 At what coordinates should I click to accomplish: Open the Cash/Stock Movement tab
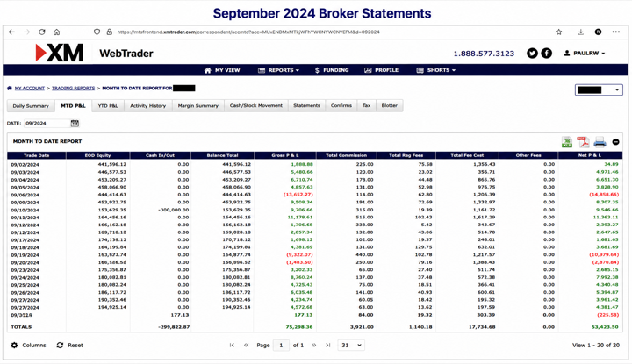(x=256, y=106)
